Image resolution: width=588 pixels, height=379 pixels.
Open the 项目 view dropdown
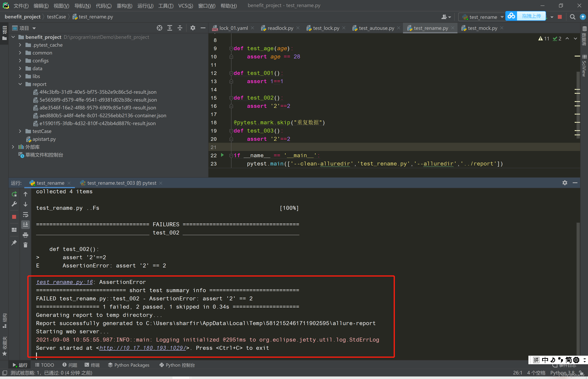tap(34, 28)
